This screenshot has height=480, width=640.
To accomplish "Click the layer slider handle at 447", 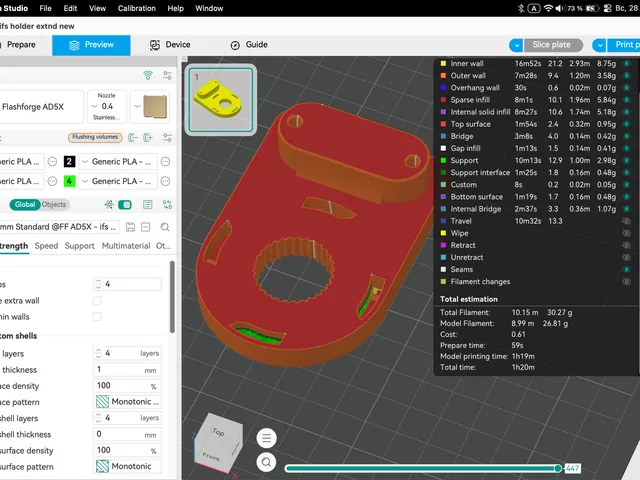I will point(558,468).
